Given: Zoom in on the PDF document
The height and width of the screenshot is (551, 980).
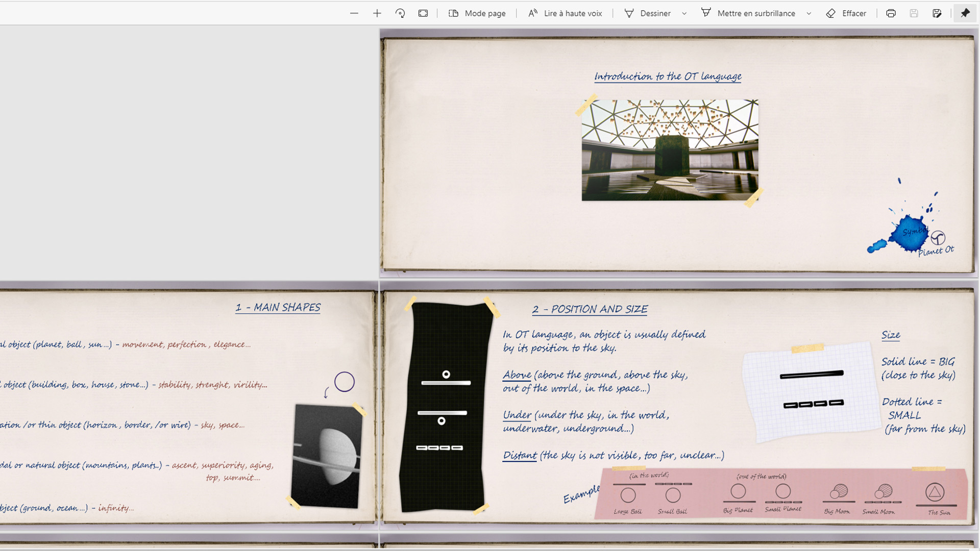Looking at the screenshot, I should coord(377,13).
